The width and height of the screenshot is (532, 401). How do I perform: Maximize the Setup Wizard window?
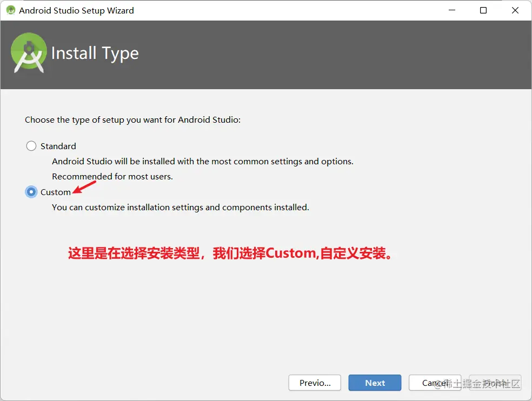tap(483, 10)
